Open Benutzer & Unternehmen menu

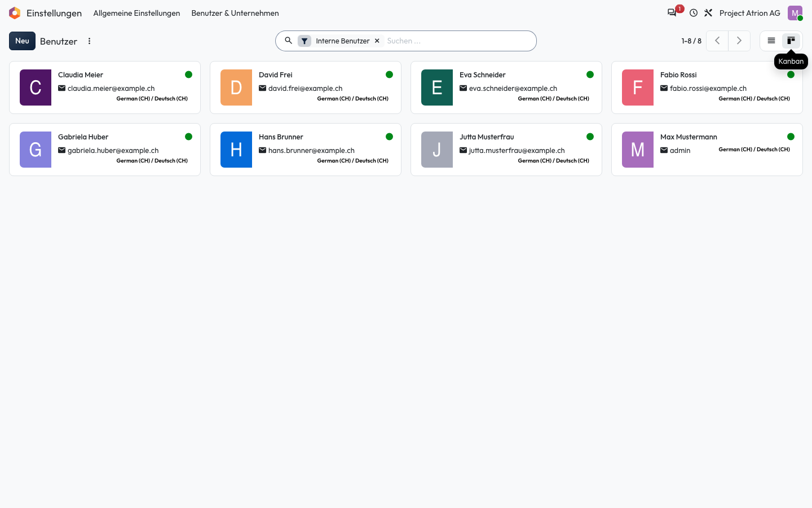(x=235, y=13)
